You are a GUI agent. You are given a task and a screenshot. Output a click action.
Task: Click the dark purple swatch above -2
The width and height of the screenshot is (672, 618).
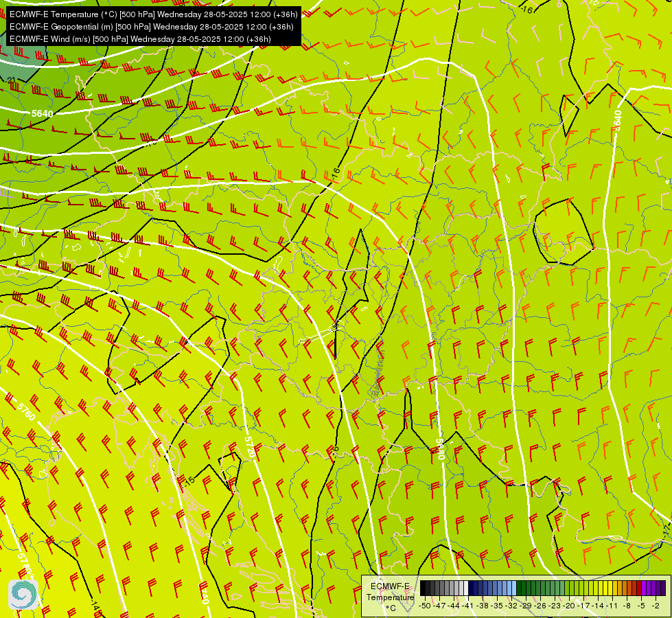point(663,588)
